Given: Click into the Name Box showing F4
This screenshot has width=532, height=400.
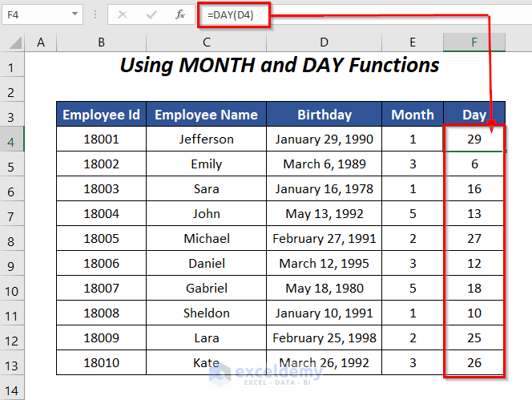Looking at the screenshot, I should tap(37, 14).
